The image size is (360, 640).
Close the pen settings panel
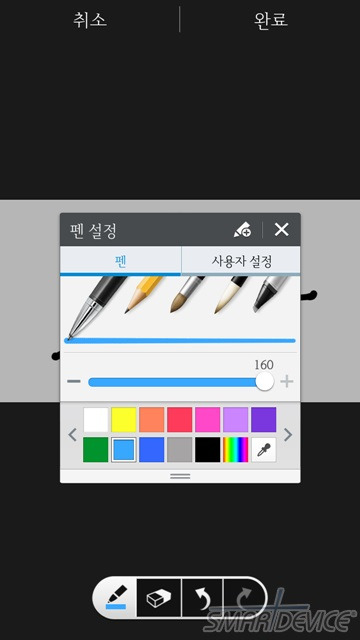[x=282, y=230]
